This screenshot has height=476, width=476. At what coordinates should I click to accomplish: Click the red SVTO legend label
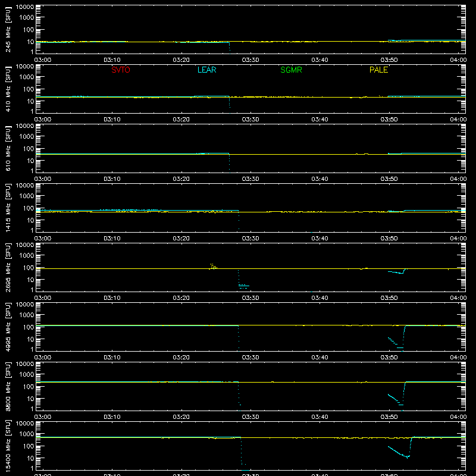121,70
